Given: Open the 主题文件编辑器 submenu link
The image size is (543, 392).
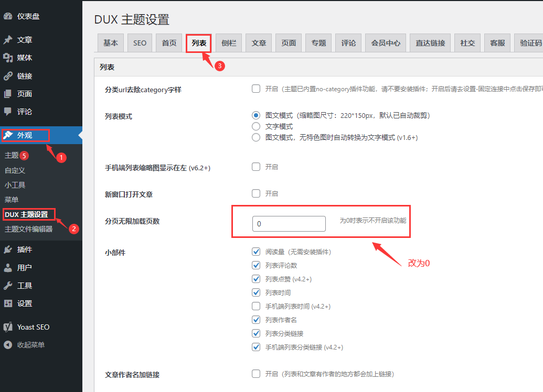Looking at the screenshot, I should point(28,229).
